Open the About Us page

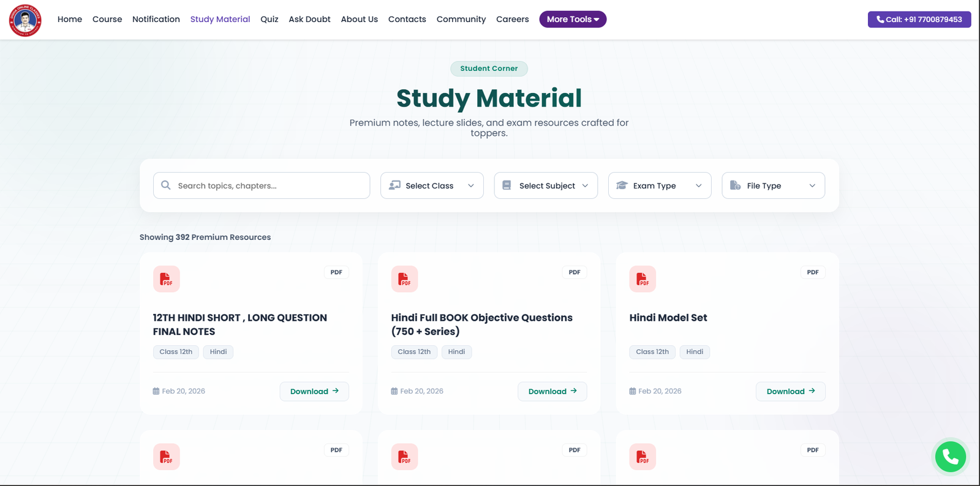pyautogui.click(x=360, y=19)
